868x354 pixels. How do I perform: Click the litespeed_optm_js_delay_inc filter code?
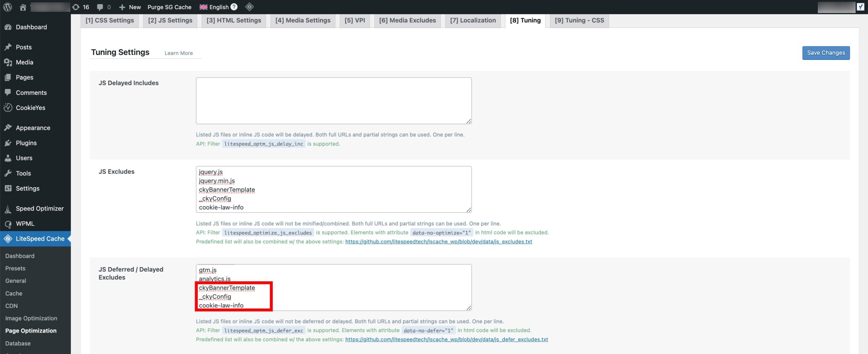click(263, 144)
